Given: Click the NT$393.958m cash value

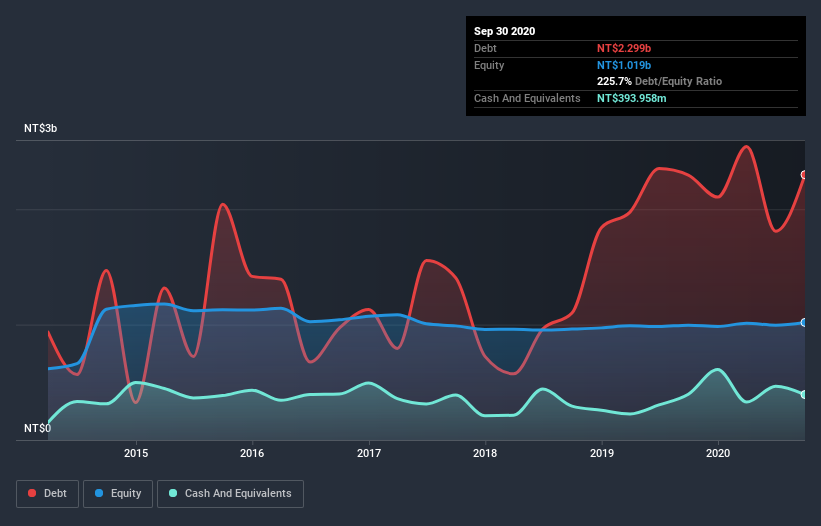Looking at the screenshot, I should (631, 98).
